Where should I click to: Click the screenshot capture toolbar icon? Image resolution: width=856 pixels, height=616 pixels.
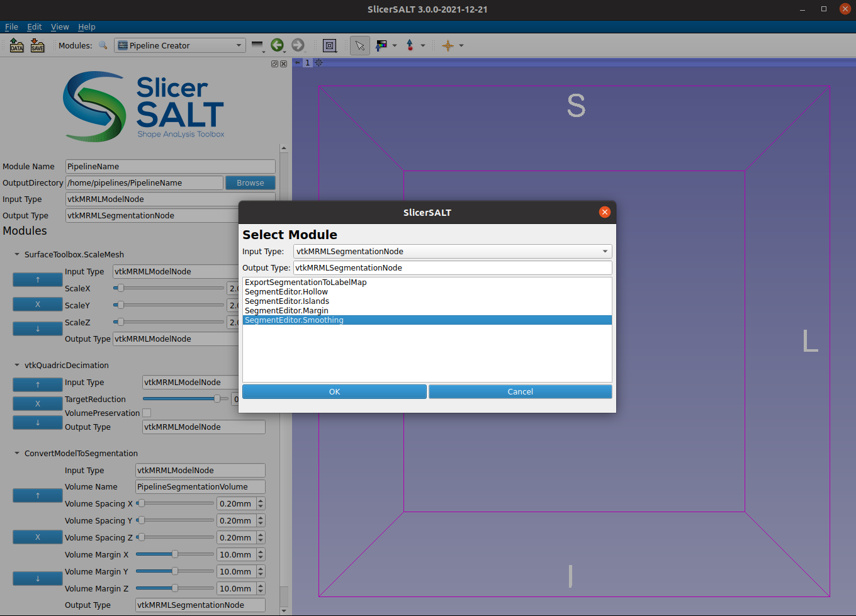coord(329,45)
